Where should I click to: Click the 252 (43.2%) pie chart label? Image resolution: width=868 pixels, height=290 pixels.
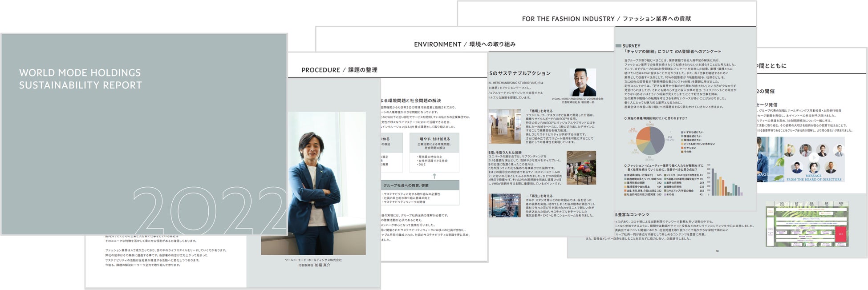click(x=669, y=138)
